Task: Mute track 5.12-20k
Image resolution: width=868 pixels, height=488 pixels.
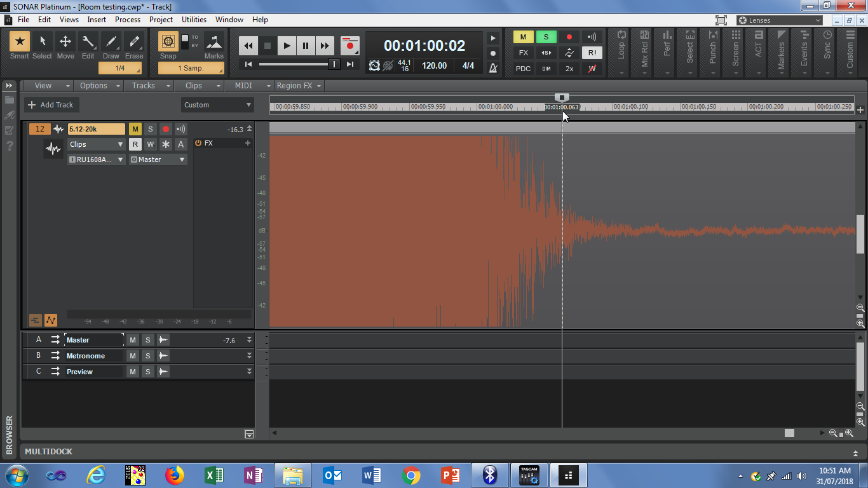Action: [x=135, y=129]
